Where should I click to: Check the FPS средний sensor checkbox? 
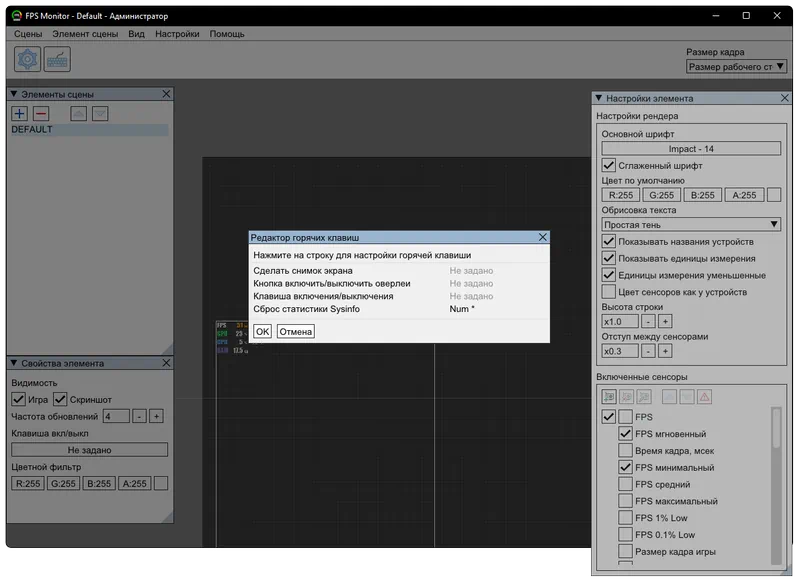(626, 485)
